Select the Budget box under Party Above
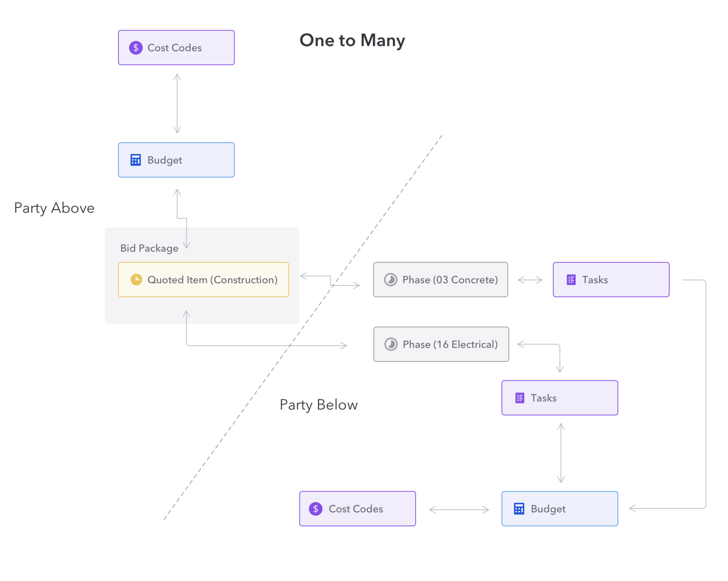This screenshot has height=581, width=728. tap(176, 160)
